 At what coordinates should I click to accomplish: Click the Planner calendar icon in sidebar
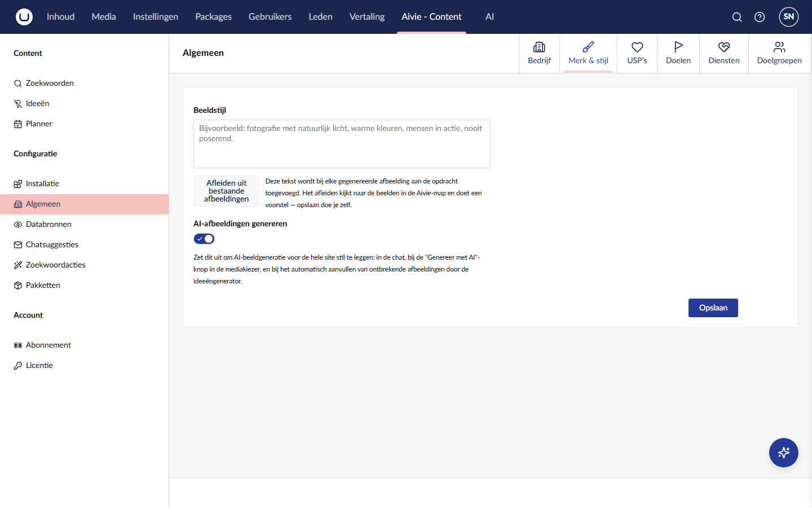pos(18,124)
